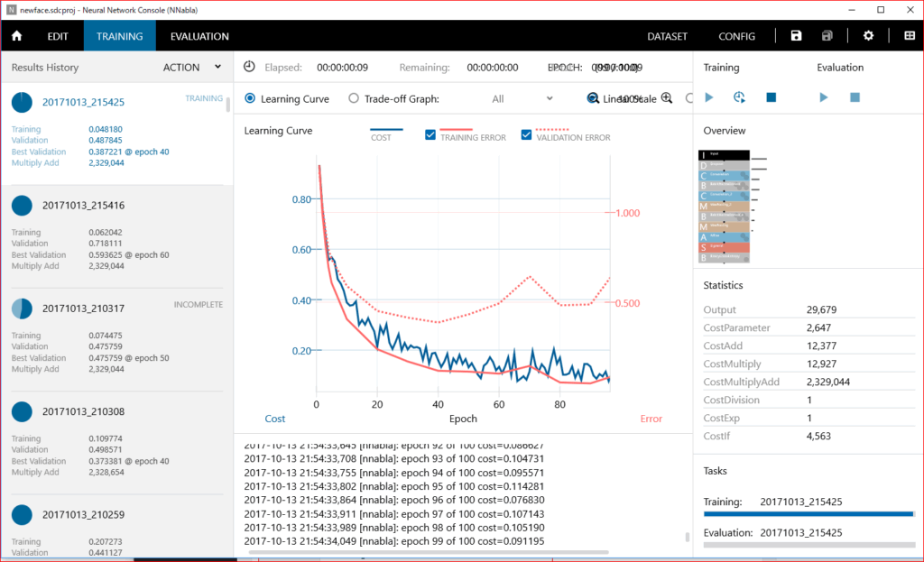Click the CostParameter value 2,647
Screen dimensions: 924x562
coord(818,327)
